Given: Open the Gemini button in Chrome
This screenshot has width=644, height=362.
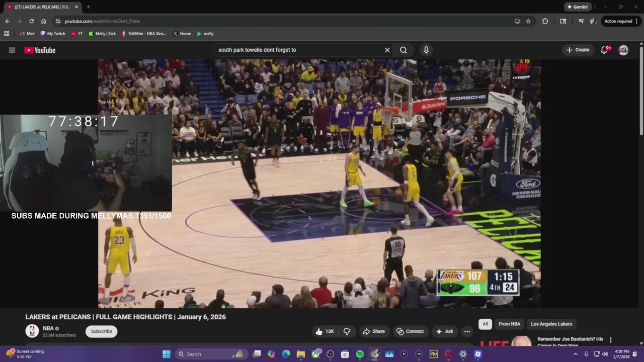Looking at the screenshot, I should [x=578, y=7].
